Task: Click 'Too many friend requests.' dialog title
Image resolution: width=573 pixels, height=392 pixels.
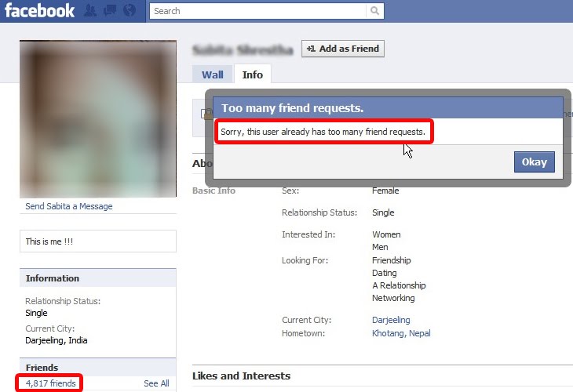Action: [x=292, y=108]
